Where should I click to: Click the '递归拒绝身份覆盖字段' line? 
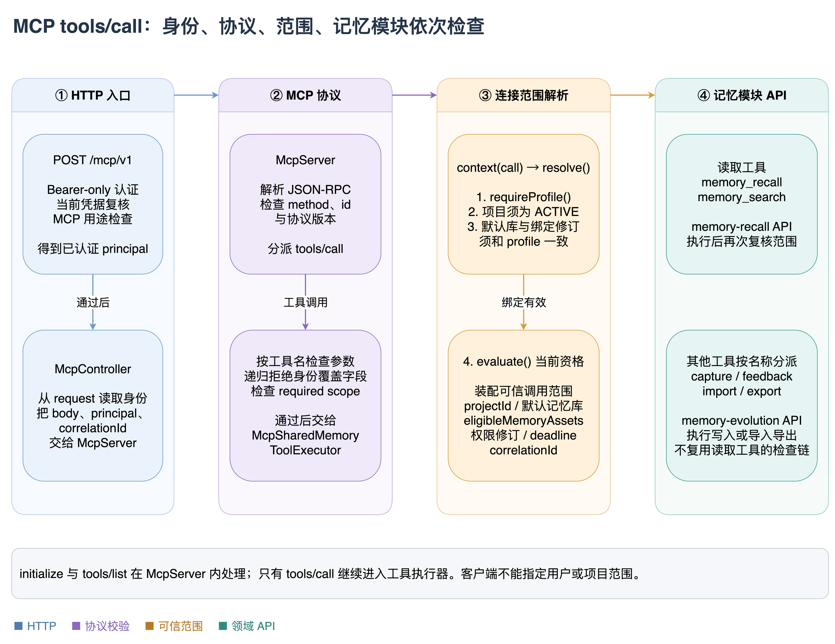coord(305,376)
